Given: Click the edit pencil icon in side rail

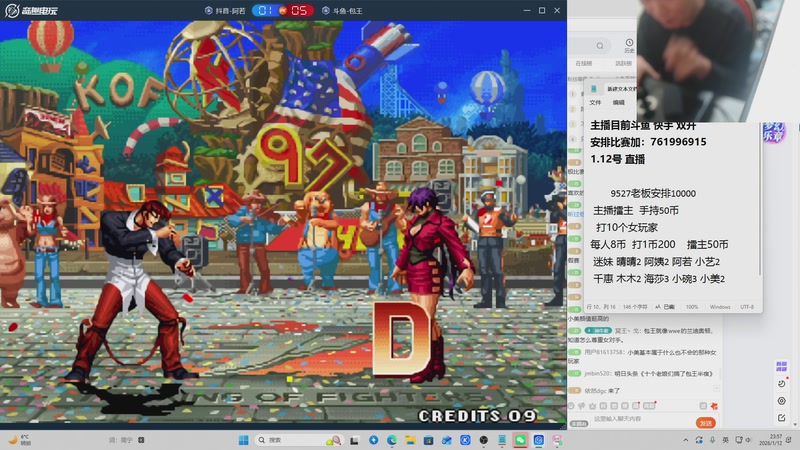Looking at the screenshot, I should click(782, 418).
